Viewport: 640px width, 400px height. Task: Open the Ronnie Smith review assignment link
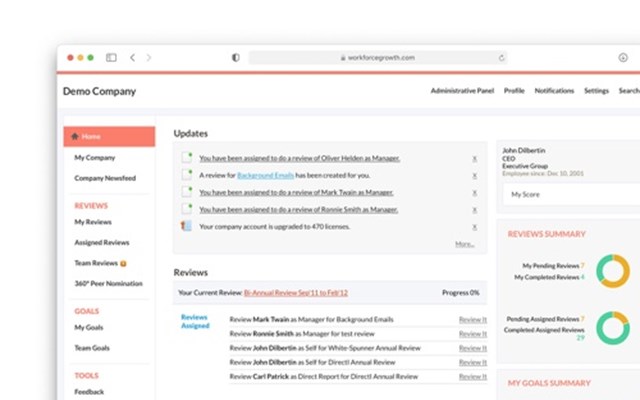[299, 210]
